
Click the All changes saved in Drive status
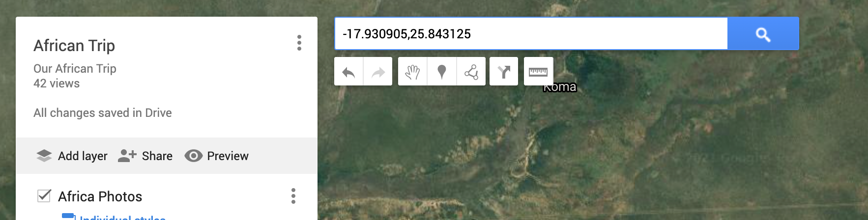pyautogui.click(x=103, y=112)
